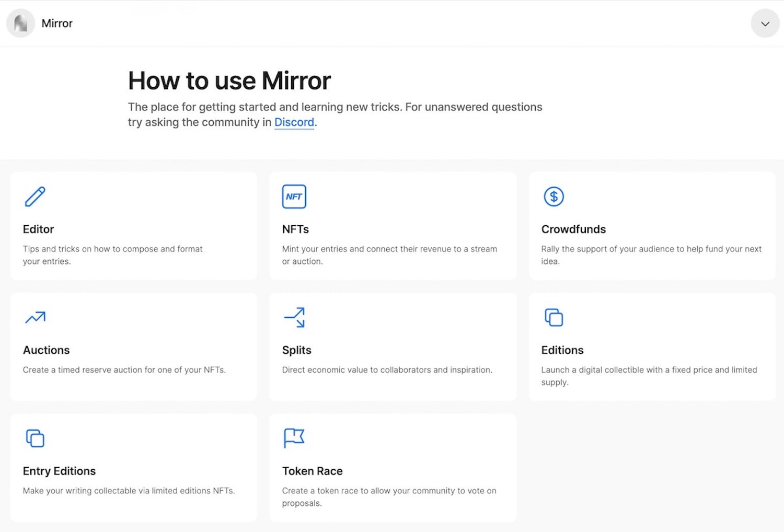This screenshot has width=784, height=532.
Task: Click 'Launch a digital collectible' description
Action: (x=649, y=376)
